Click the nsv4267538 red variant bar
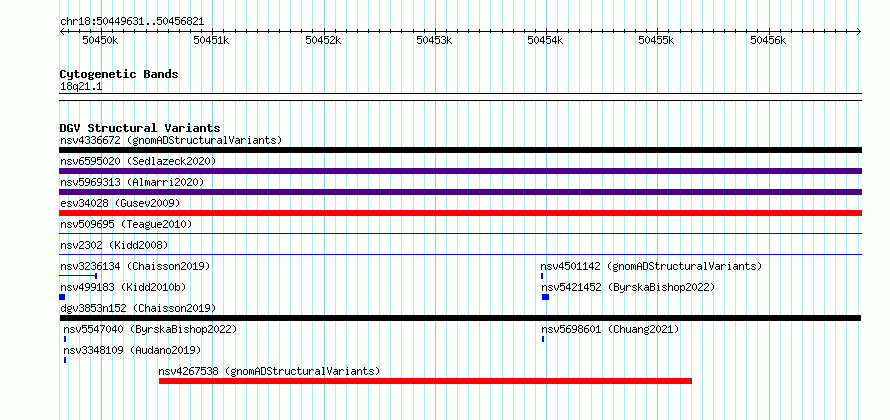 [x=425, y=381]
